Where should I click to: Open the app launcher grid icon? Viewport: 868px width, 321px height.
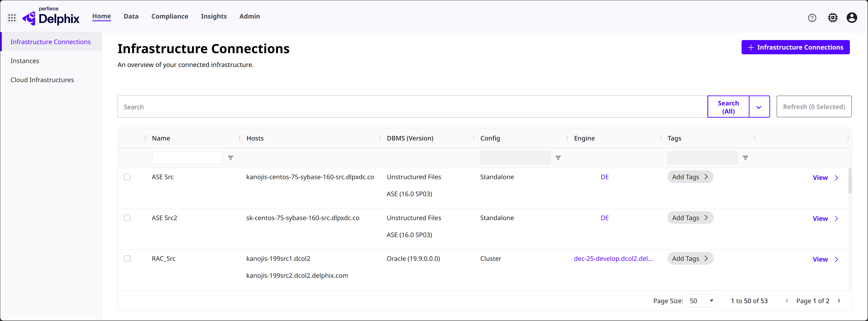(12, 18)
